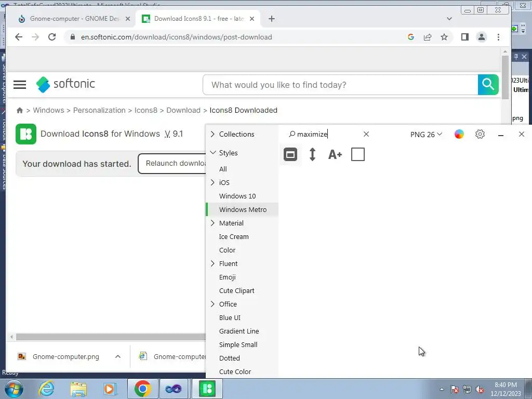The width and height of the screenshot is (532, 399).
Task: Expand the iOS style group
Action: (212, 182)
